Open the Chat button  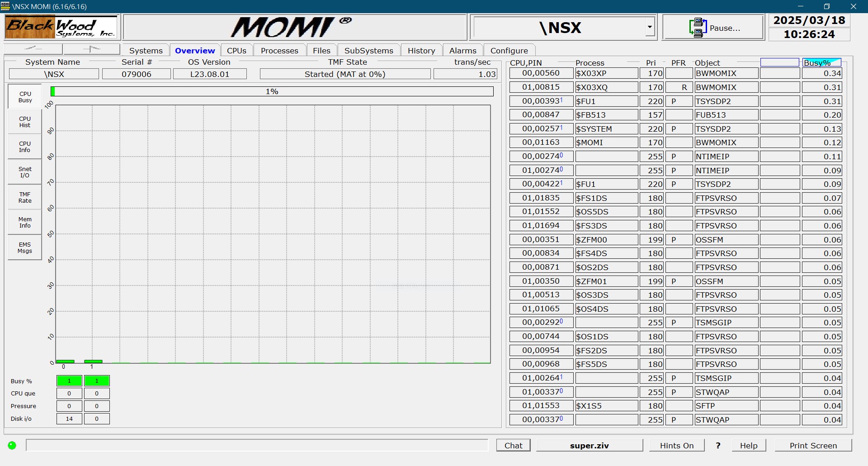pos(513,445)
